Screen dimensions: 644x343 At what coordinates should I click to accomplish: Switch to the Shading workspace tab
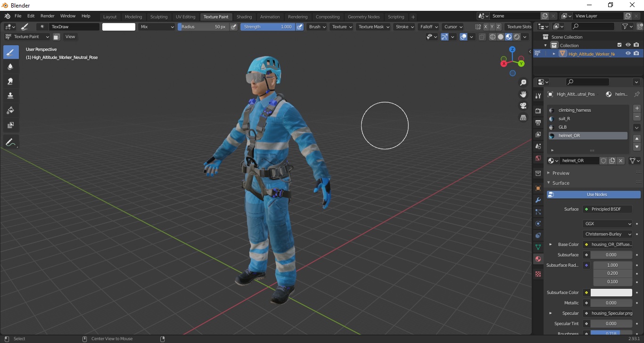pos(244,16)
